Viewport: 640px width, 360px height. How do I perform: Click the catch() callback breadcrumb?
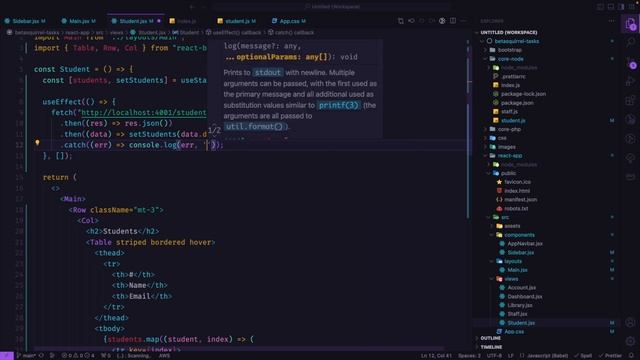coord(291,32)
